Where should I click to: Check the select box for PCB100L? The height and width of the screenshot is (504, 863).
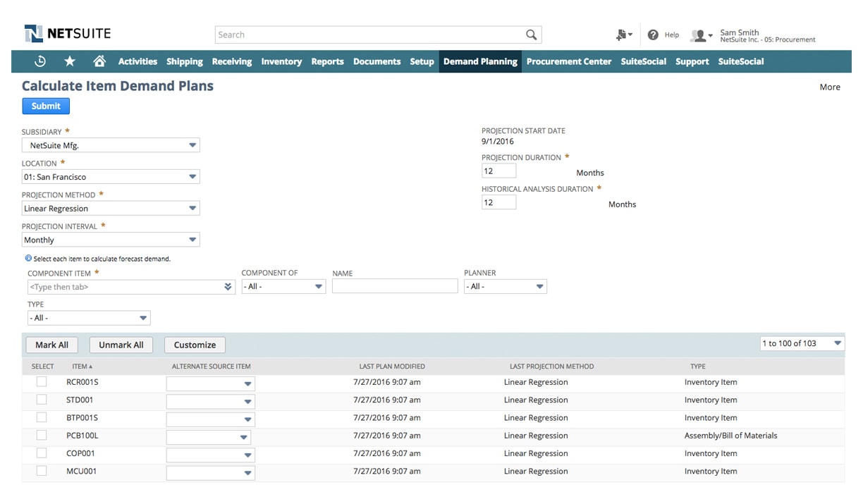click(x=42, y=435)
